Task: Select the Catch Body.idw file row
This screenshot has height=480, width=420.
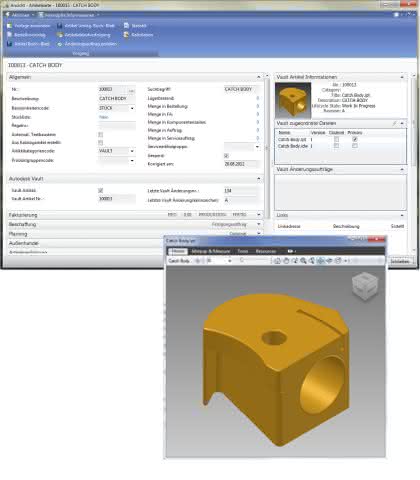Action: tap(340, 146)
